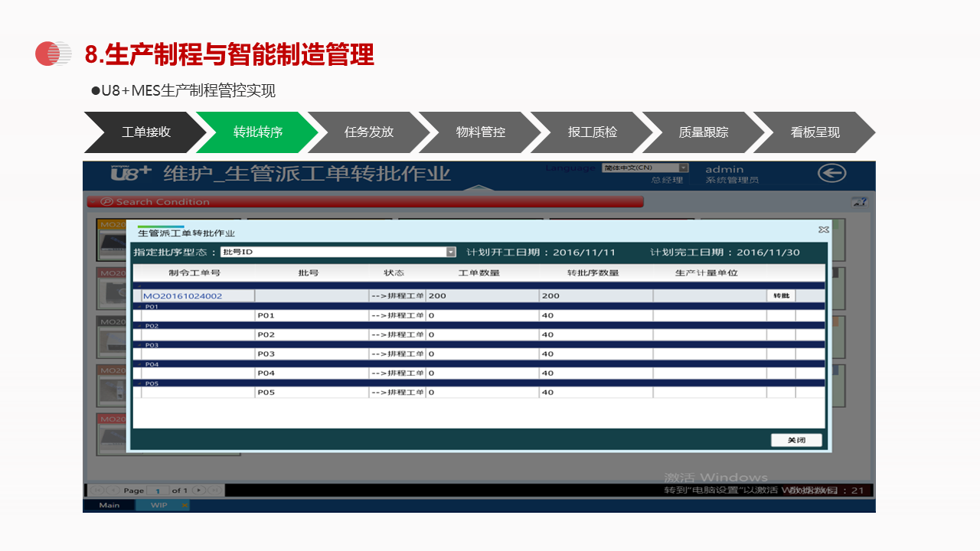Select the P01 batch number cell

[x=312, y=315]
